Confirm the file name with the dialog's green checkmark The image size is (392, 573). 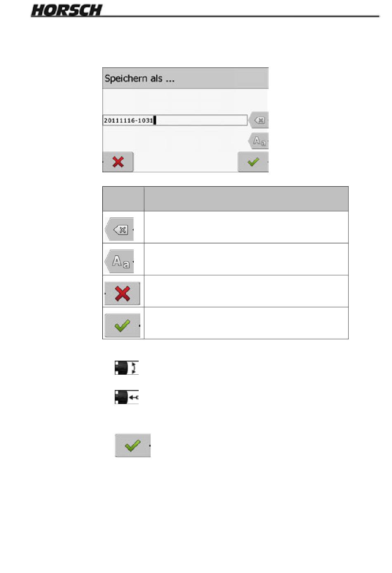253,162
